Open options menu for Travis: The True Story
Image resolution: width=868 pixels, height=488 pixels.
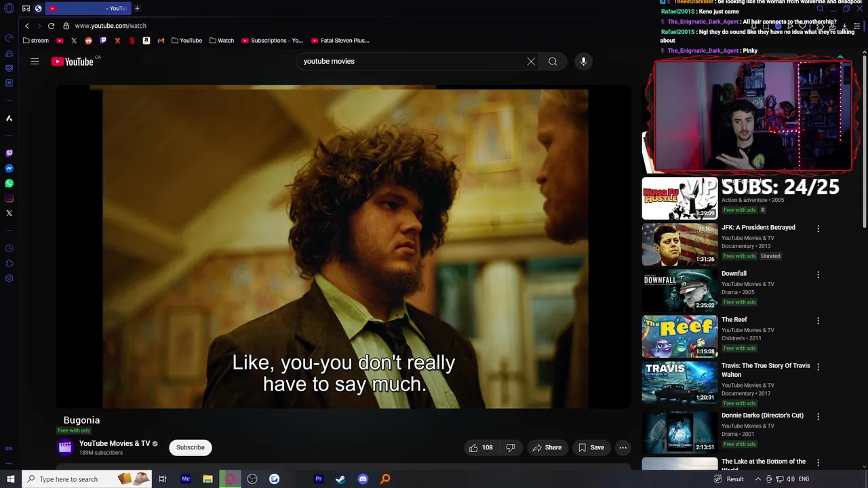click(818, 367)
